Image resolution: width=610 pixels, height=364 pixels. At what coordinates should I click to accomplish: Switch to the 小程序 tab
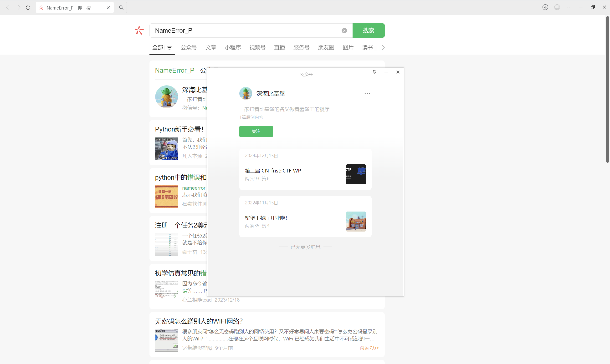click(x=233, y=48)
